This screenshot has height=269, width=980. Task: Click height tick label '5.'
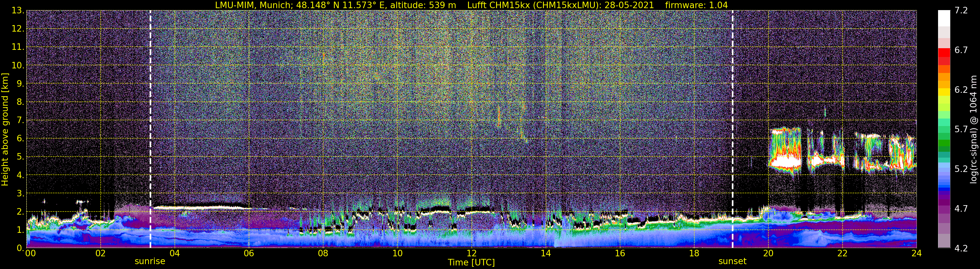click(20, 157)
